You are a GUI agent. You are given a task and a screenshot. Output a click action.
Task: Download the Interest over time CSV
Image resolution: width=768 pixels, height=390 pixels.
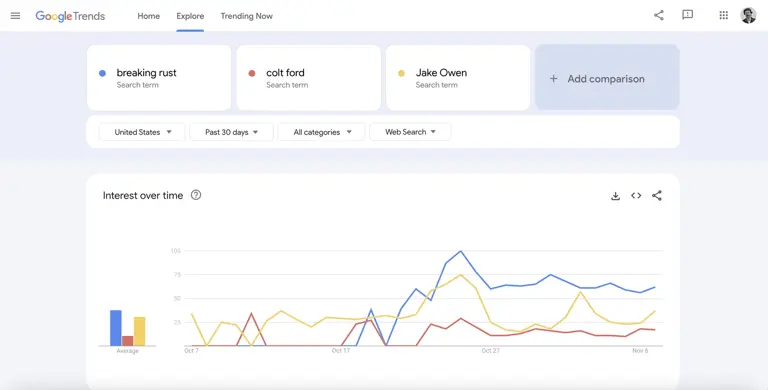point(616,196)
